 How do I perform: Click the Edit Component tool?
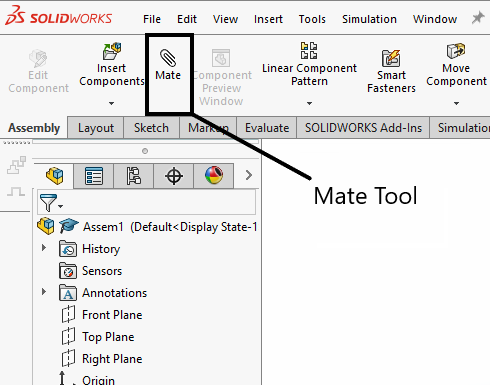[x=38, y=71]
